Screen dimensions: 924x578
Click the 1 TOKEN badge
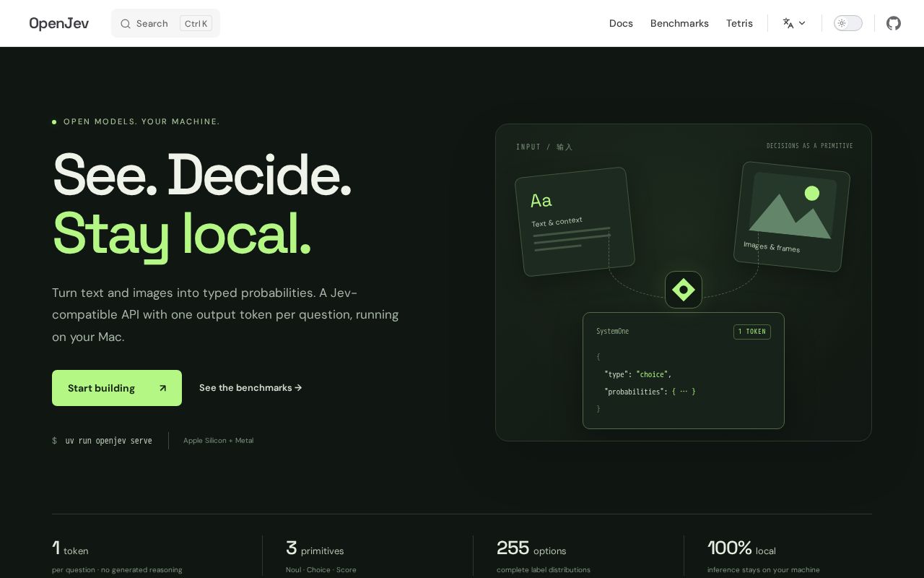tap(752, 332)
